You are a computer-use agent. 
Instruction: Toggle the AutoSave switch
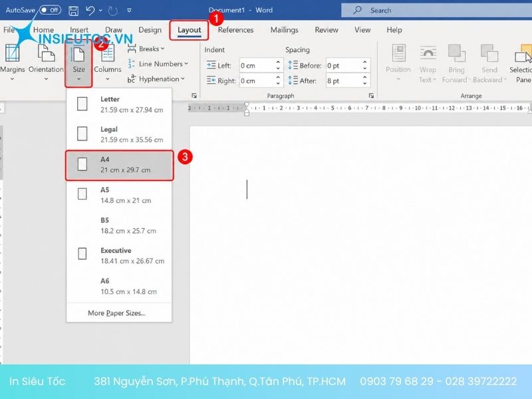50,10
